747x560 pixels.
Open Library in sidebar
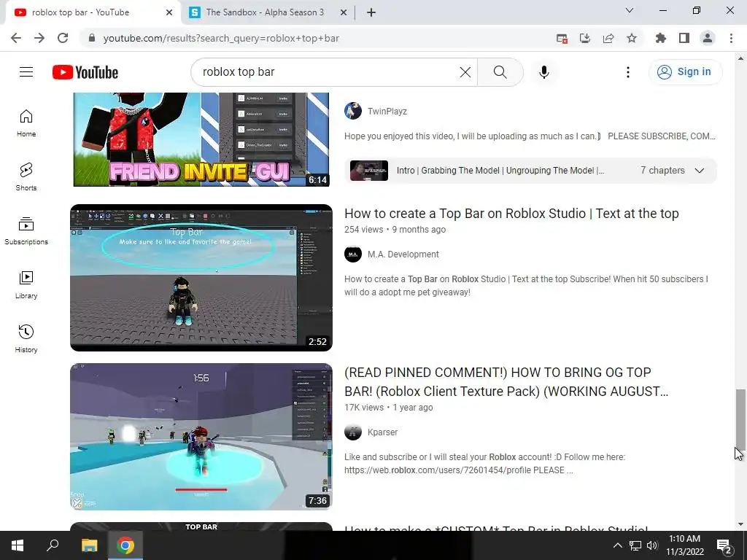[26, 285]
